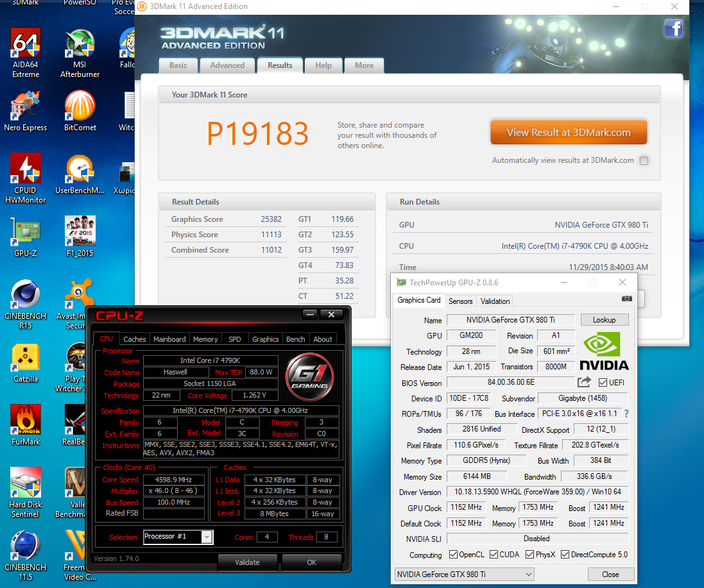Open FurMark desktop shortcut
Image resolution: width=704 pixels, height=588 pixels.
[x=26, y=424]
